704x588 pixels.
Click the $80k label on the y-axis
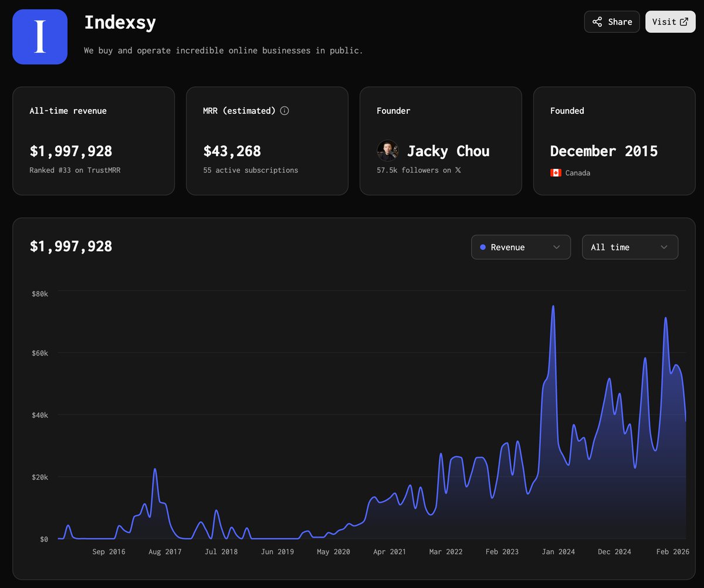coord(40,293)
